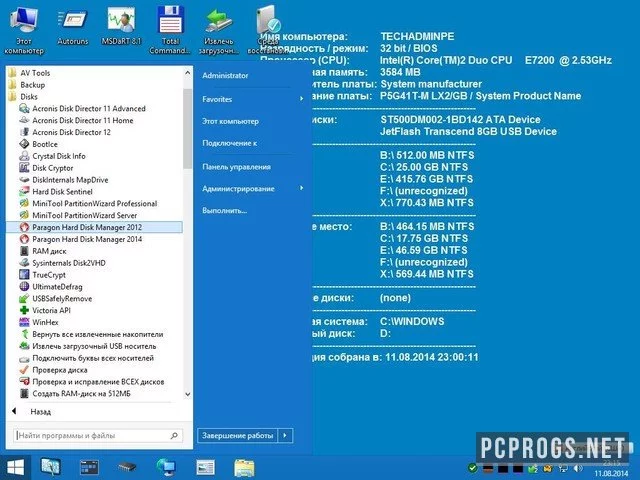Image resolution: width=640 pixels, height=480 pixels.
Task: Launch the Total Commander desktop icon
Action: 170,31
